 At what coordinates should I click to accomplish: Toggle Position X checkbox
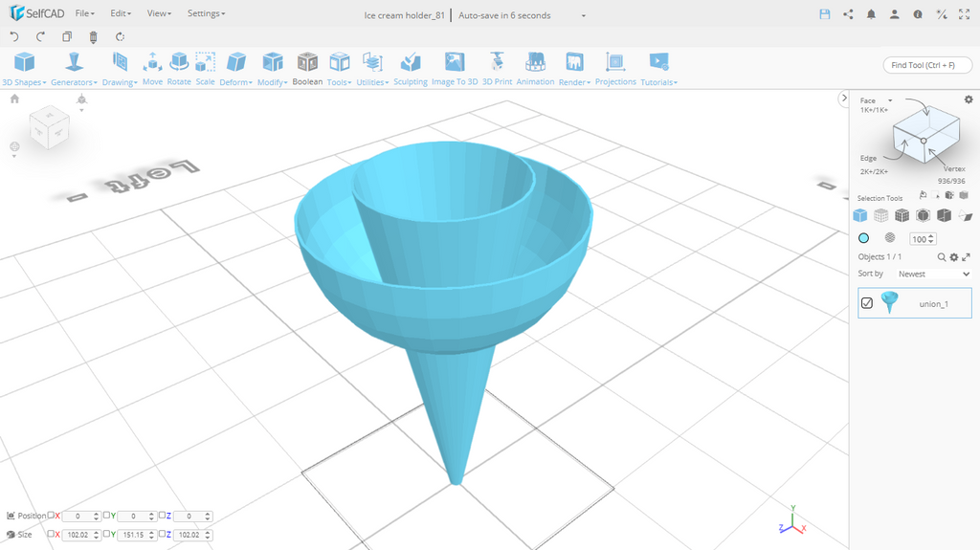click(52, 516)
